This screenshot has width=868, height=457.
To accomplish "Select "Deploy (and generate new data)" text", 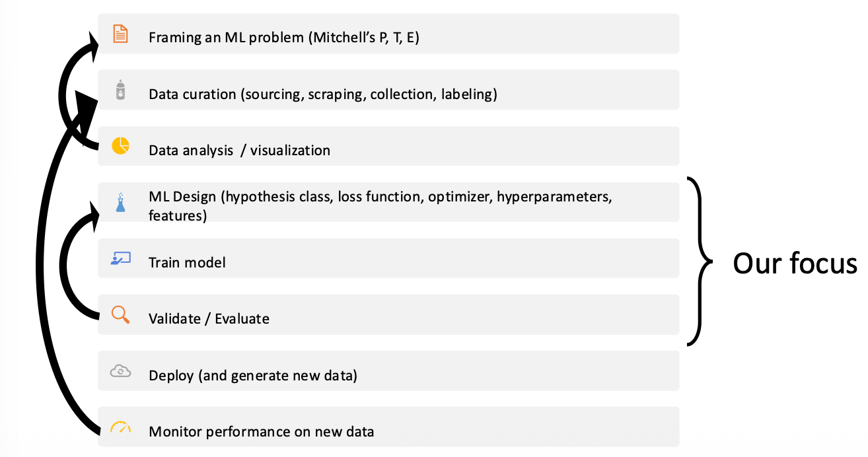I will tap(252, 375).
